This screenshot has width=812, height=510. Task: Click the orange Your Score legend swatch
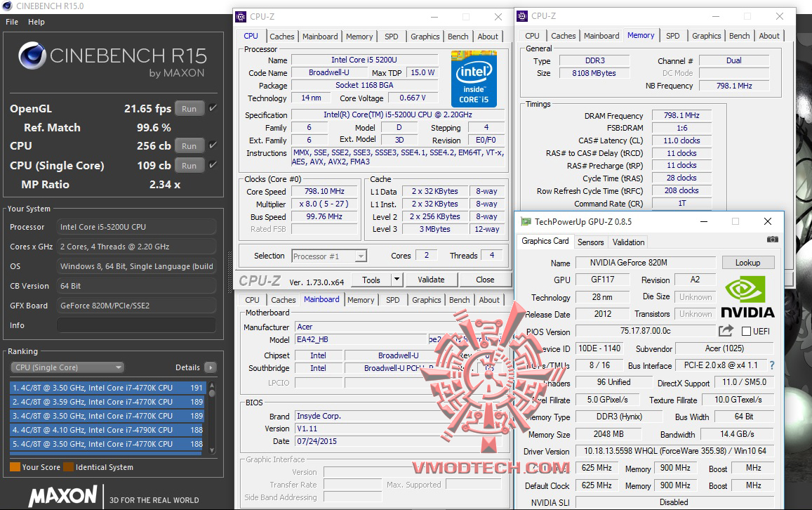(x=15, y=467)
